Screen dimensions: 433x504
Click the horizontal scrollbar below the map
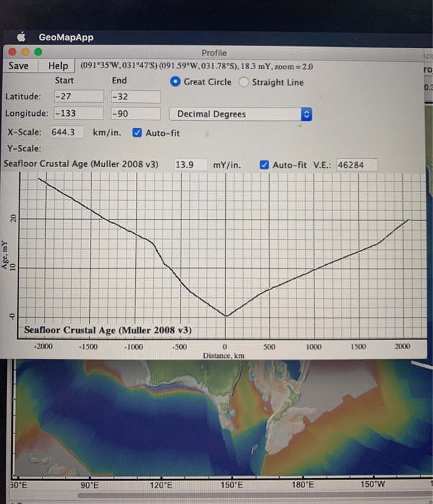click(254, 495)
